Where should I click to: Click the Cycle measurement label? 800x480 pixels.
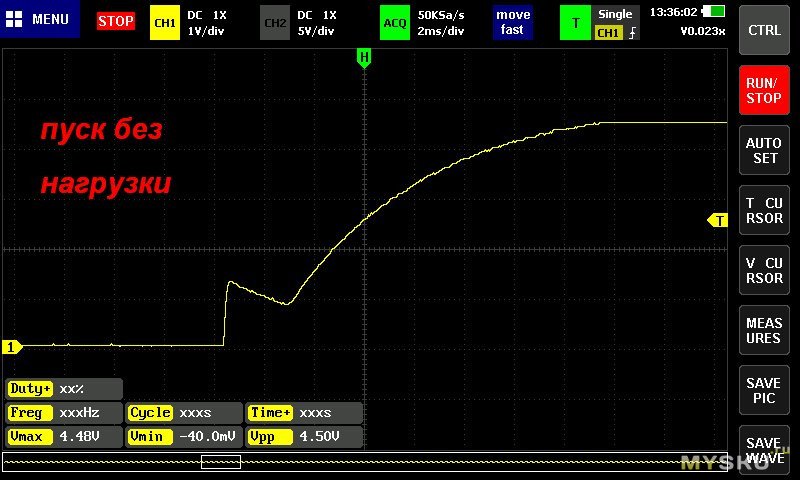[x=150, y=413]
